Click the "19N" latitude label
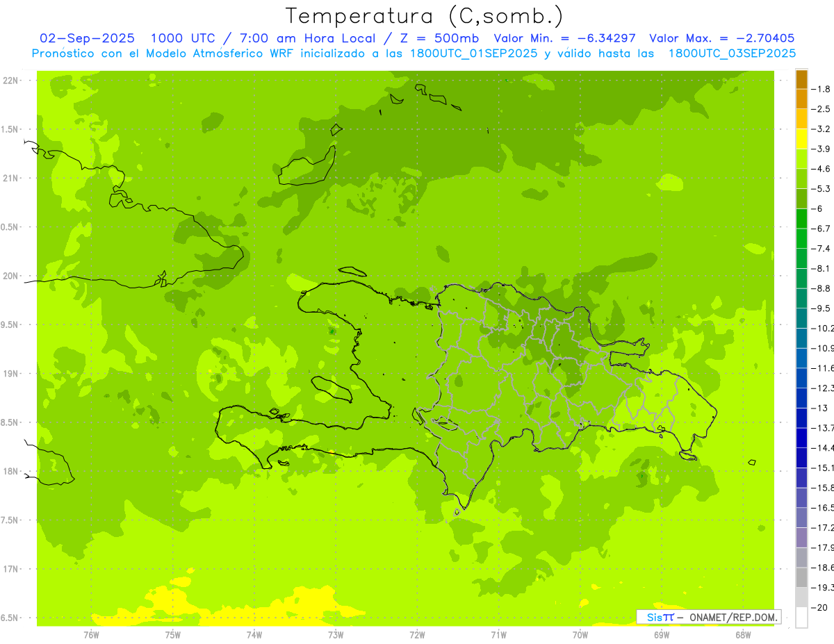 (x=12, y=374)
